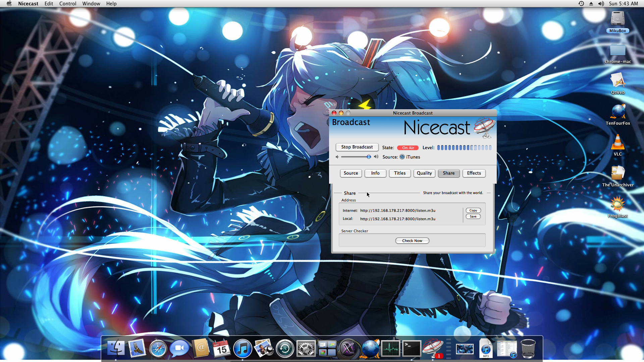Open Time Machine from the Dock
The height and width of the screenshot is (362, 644).
click(x=285, y=349)
